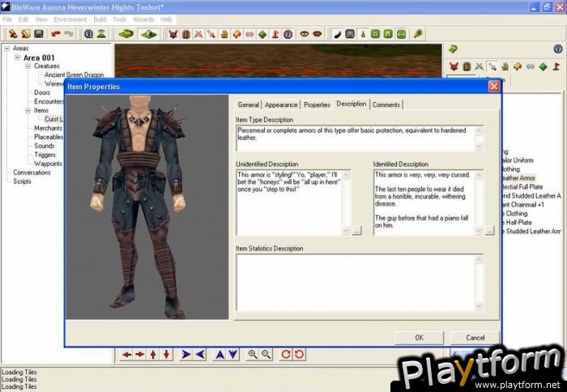Open the Wizards menu
The image size is (567, 392).
(x=143, y=19)
